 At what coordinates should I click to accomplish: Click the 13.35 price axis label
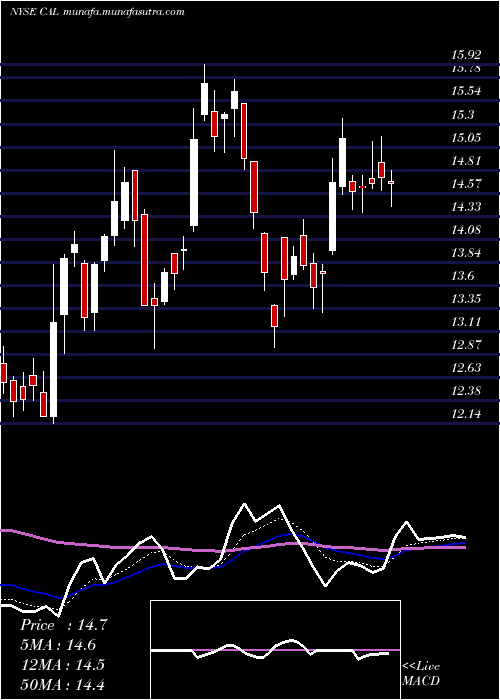coord(466,298)
